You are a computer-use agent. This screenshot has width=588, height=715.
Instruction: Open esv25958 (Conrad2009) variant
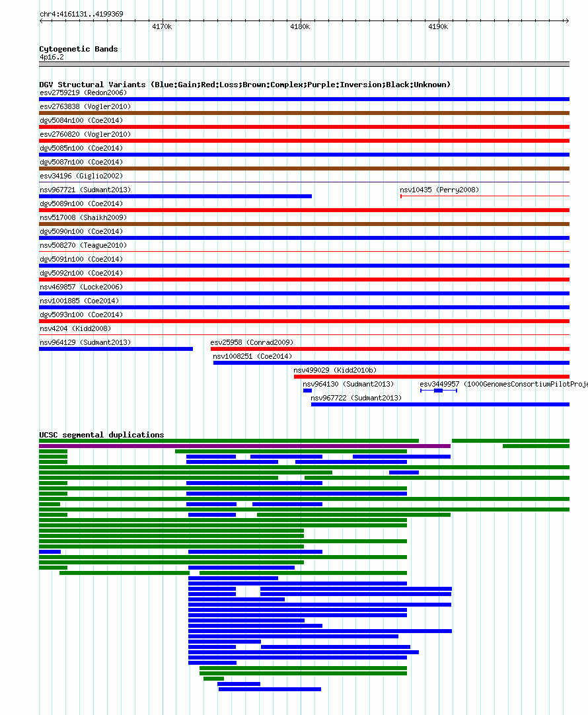tap(252, 342)
